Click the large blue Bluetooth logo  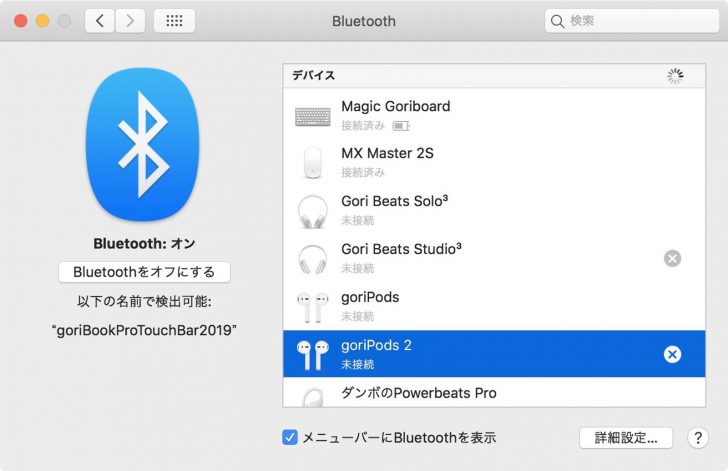(x=143, y=144)
